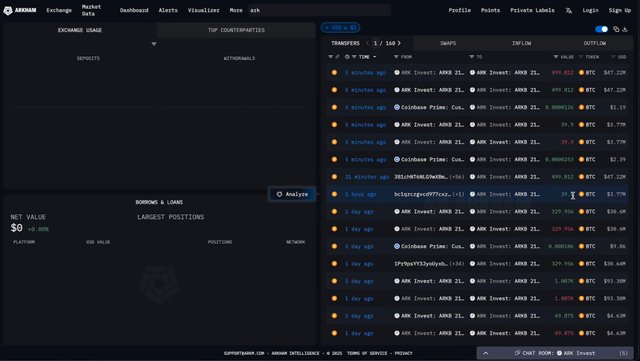
Task: Go to the Dashboard page
Action: coord(134,10)
